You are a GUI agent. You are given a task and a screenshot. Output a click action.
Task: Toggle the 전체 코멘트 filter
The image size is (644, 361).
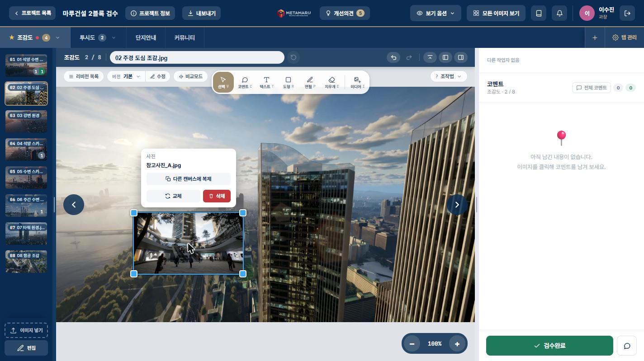tap(592, 88)
